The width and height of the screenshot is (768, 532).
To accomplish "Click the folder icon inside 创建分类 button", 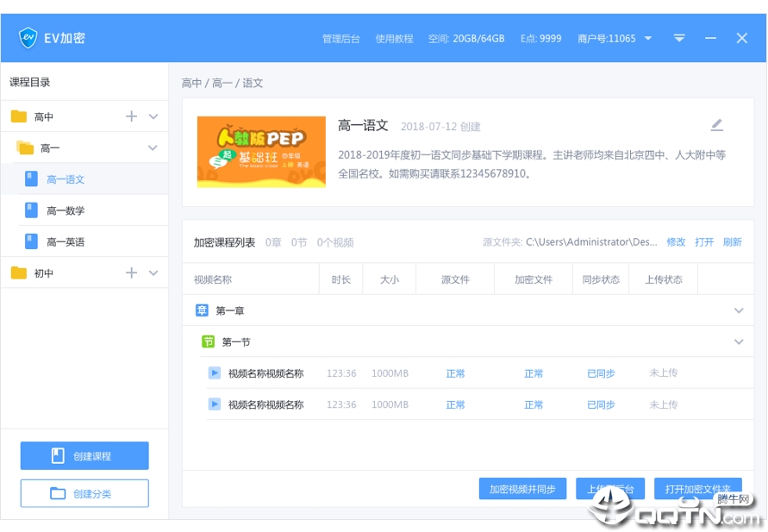I will (59, 492).
